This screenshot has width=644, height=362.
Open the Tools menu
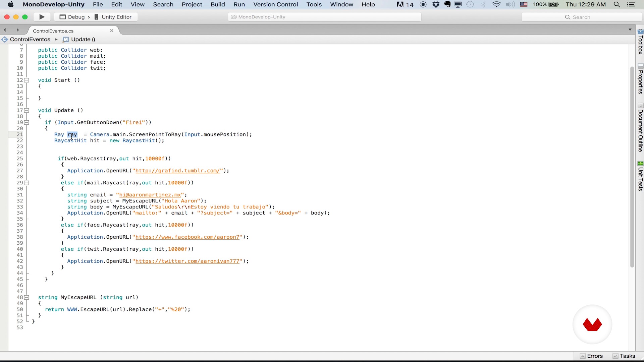(x=314, y=4)
